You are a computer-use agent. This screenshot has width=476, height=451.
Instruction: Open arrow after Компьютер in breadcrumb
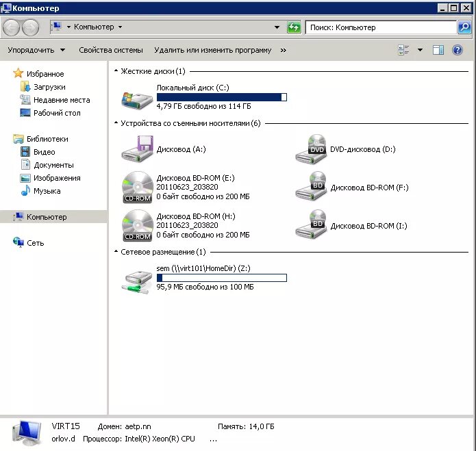tap(121, 27)
